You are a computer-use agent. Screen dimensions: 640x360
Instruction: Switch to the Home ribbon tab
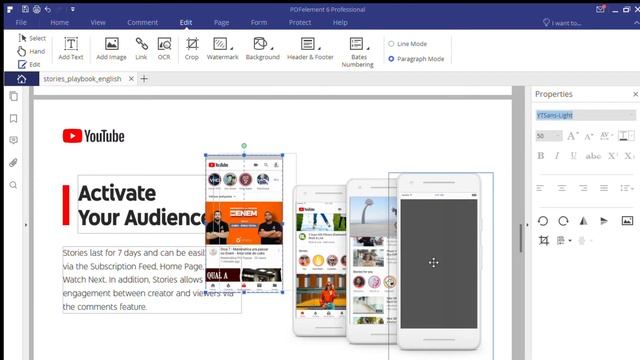click(60, 22)
